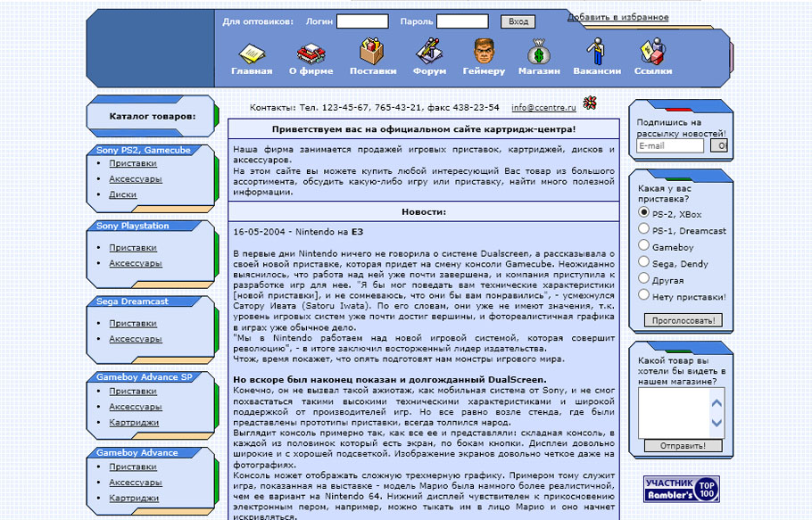Click the Вакансии worker icon
The height and width of the screenshot is (520, 812).
pos(597,52)
